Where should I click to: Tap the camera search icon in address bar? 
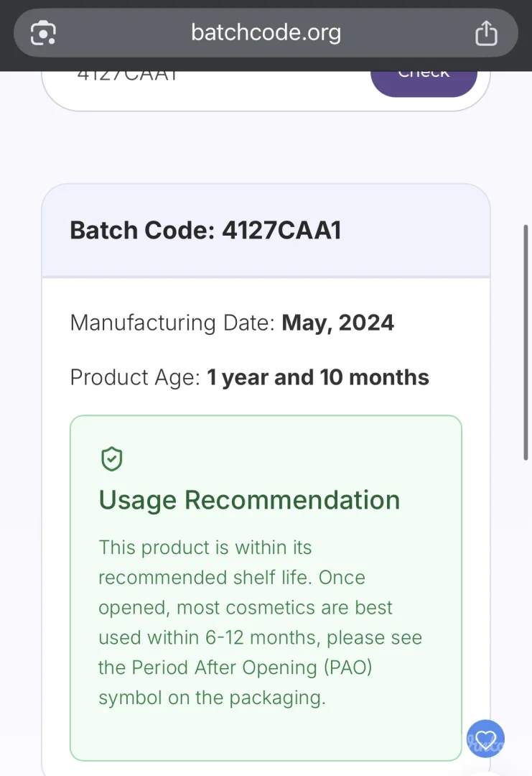(x=43, y=33)
